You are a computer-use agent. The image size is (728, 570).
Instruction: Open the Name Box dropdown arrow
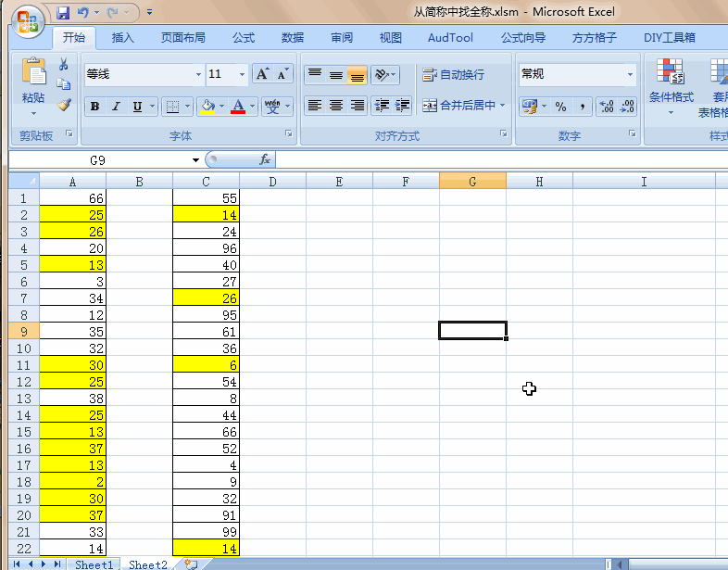tap(195, 160)
